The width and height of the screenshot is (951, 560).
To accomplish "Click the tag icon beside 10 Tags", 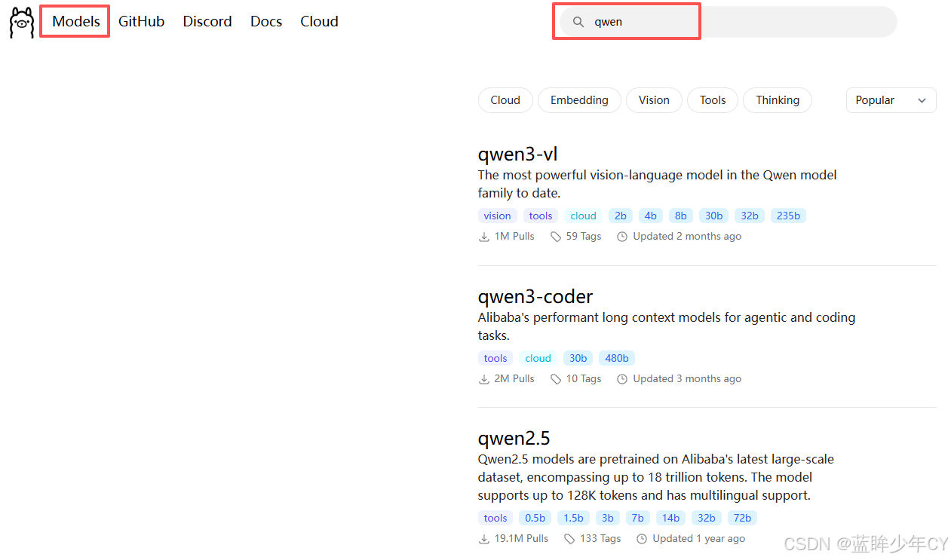I will 556,379.
